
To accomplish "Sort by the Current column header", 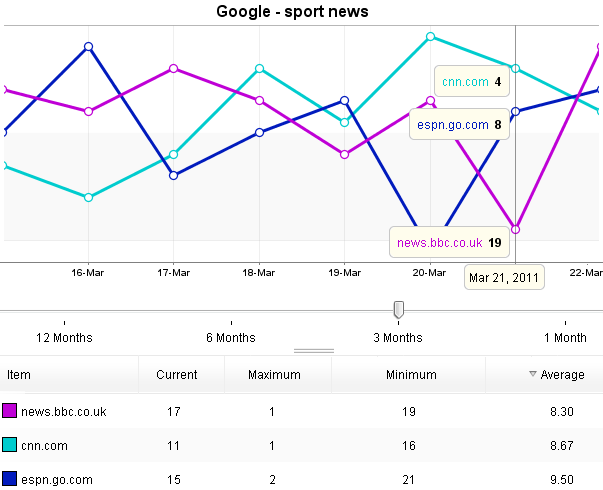I will [177, 375].
